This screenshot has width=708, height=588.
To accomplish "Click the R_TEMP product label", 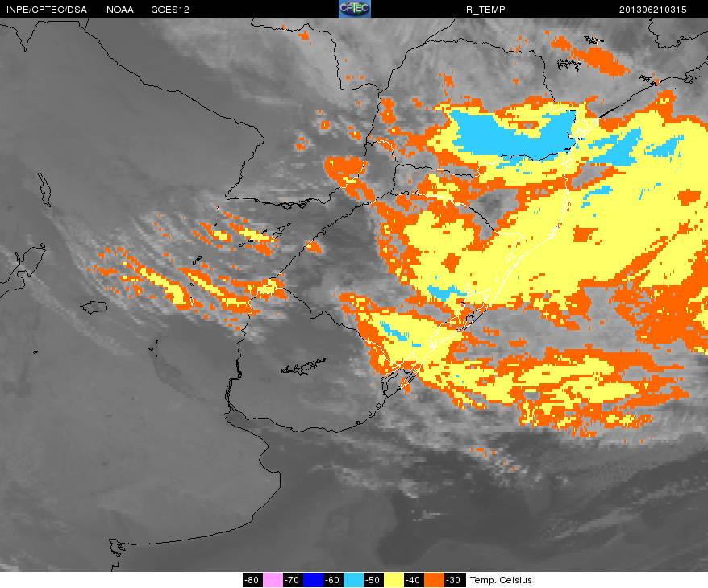I will [485, 10].
